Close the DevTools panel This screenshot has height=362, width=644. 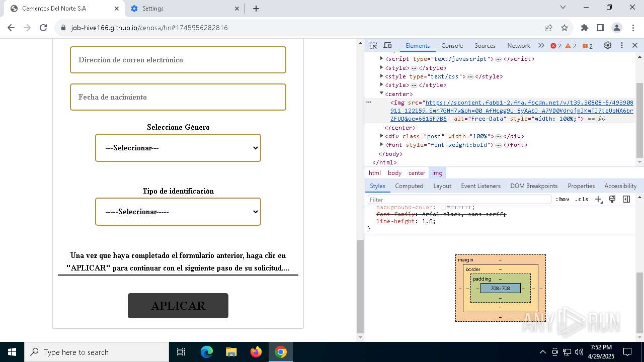635,45
